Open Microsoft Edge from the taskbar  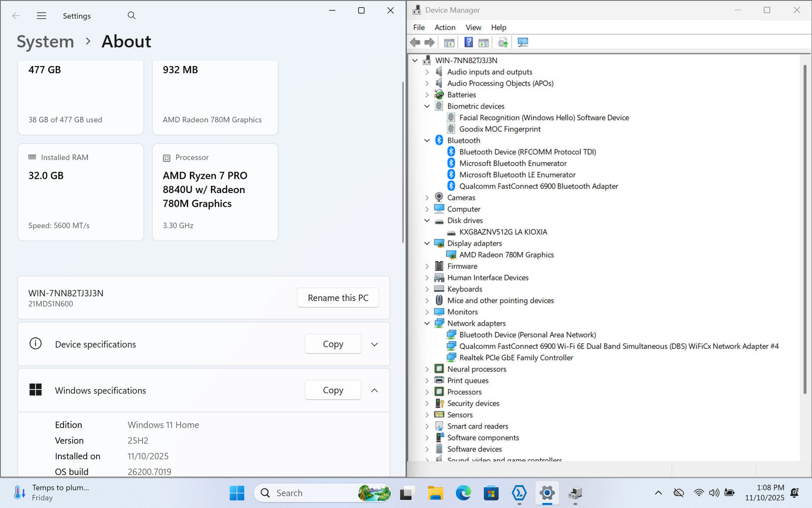click(463, 493)
